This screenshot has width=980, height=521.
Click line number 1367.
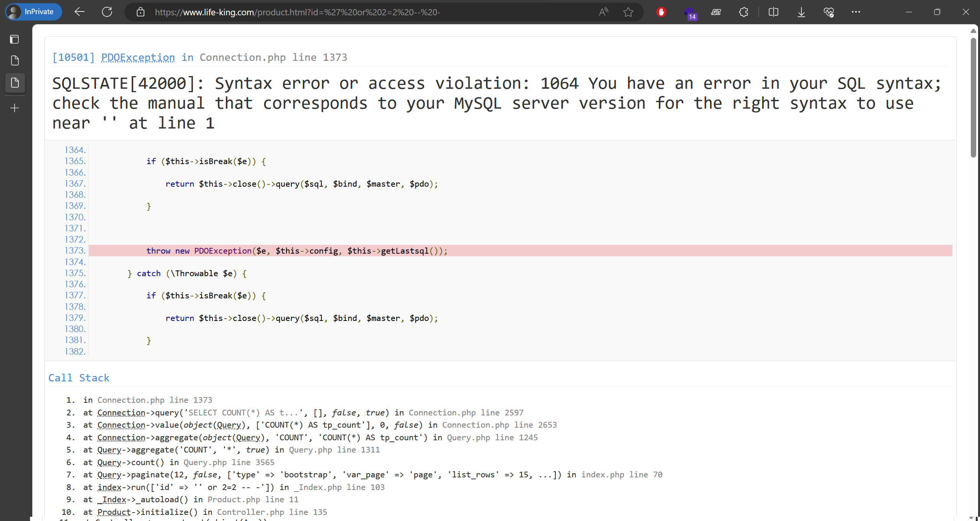(x=75, y=184)
